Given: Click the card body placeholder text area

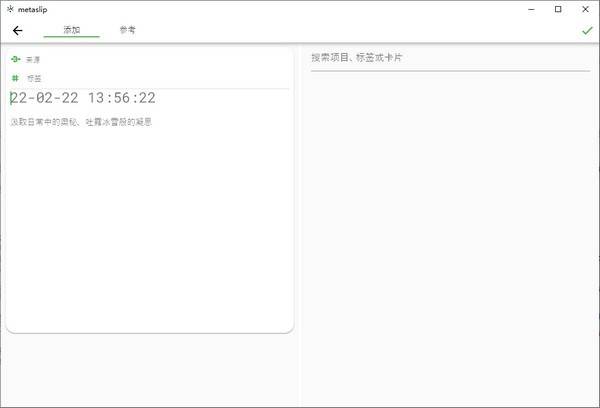Looking at the screenshot, I should click(x=81, y=122).
